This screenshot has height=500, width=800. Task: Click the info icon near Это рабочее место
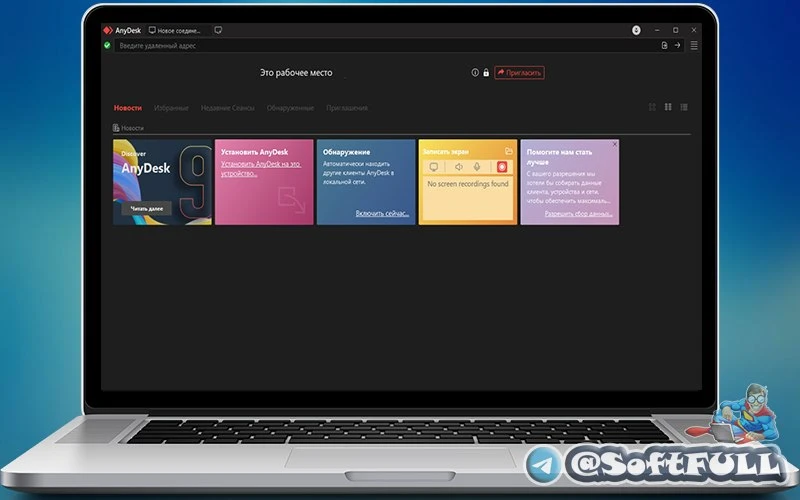click(475, 72)
